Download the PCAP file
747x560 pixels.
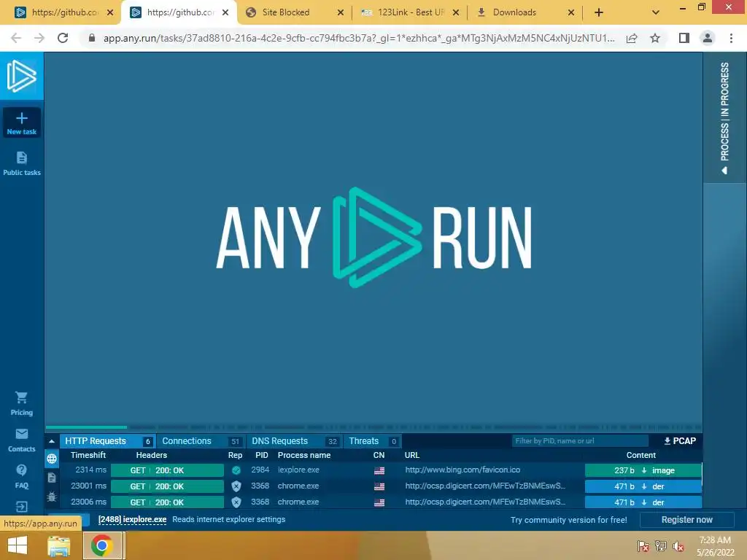point(680,441)
